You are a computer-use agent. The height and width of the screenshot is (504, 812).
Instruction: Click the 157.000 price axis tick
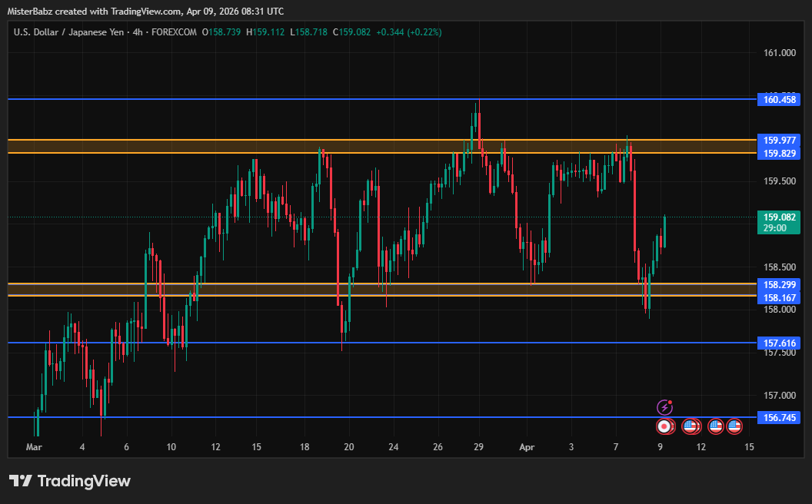click(x=780, y=396)
